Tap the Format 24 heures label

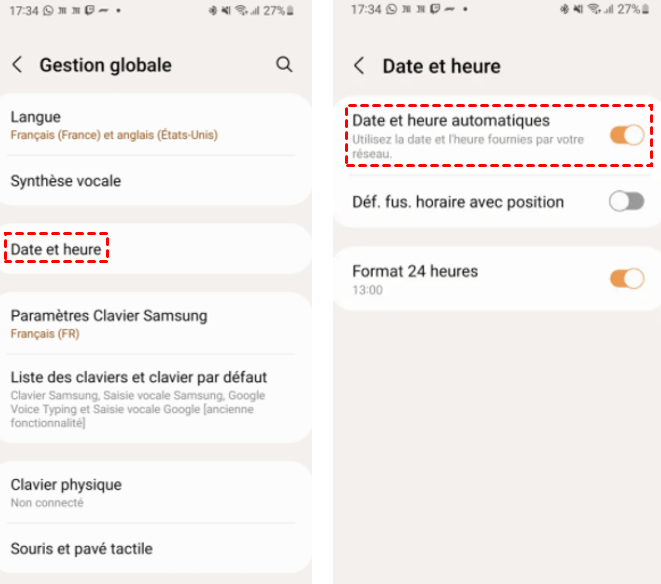[415, 271]
